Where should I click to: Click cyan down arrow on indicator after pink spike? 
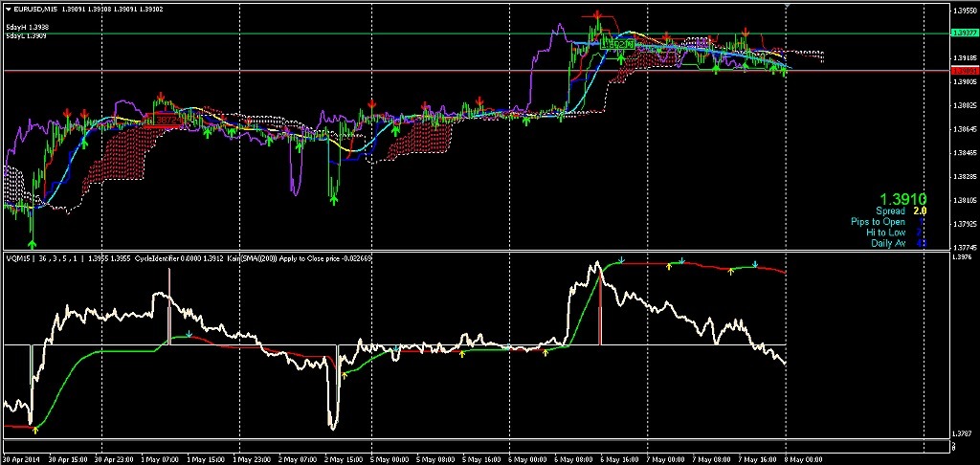[189, 334]
